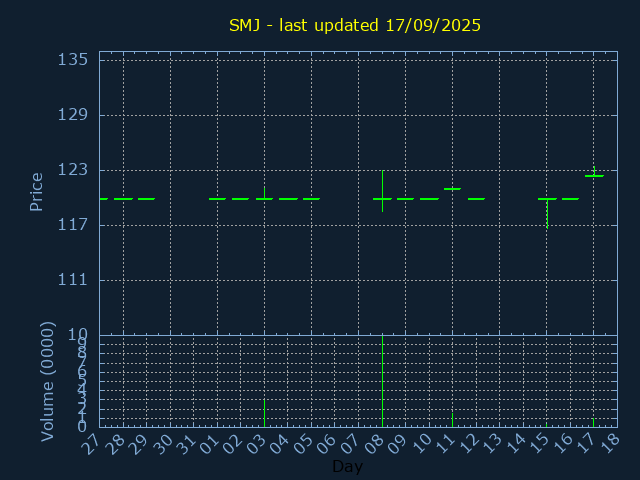
Task: Click the price bar on day 11
Action: 453,189
